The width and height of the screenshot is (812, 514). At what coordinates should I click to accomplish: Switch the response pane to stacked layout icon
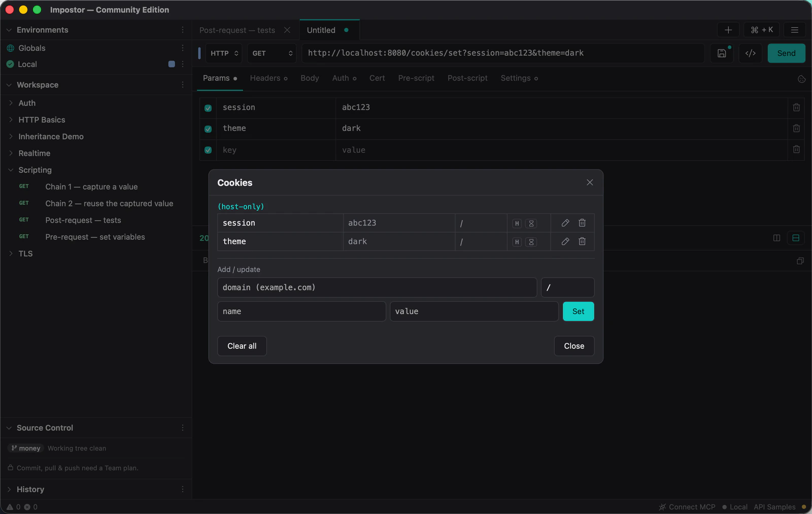coord(796,238)
